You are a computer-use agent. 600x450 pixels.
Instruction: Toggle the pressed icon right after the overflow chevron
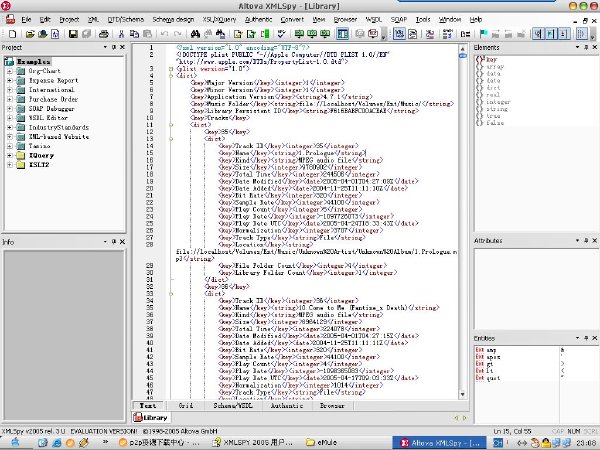point(399,34)
